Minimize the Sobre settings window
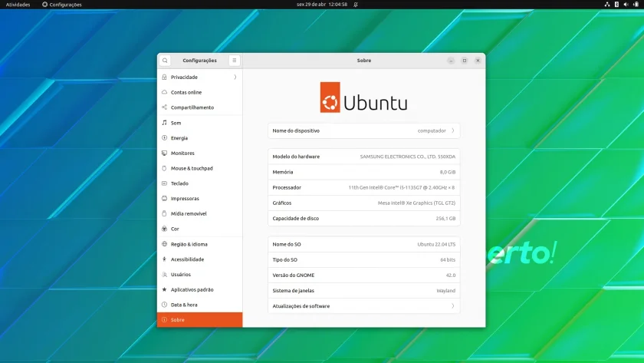The width and height of the screenshot is (644, 363). point(451,61)
